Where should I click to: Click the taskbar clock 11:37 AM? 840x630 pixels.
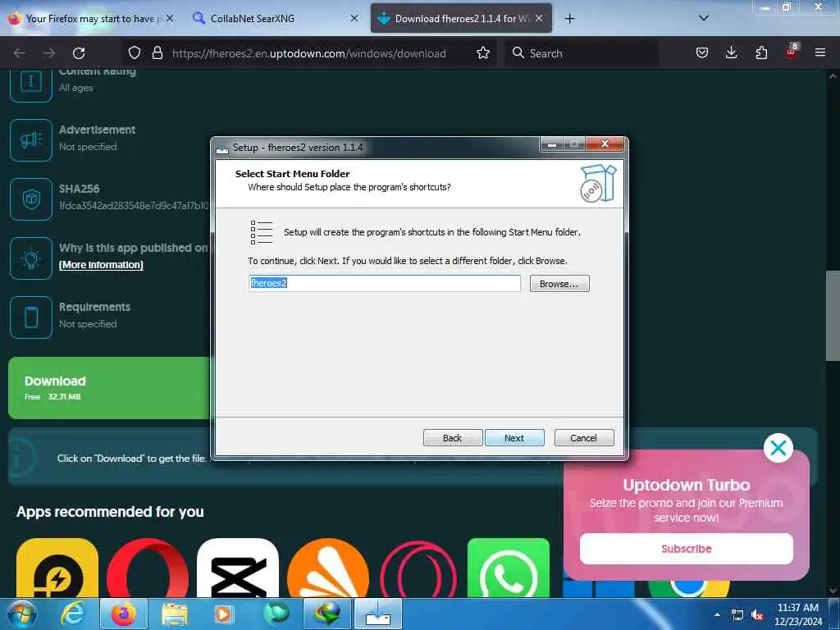tap(797, 608)
